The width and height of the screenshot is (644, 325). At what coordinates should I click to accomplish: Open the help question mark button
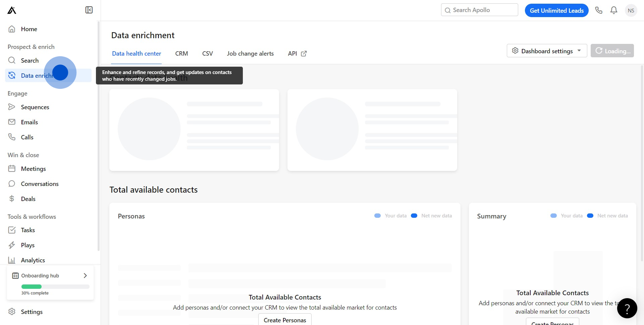627,308
